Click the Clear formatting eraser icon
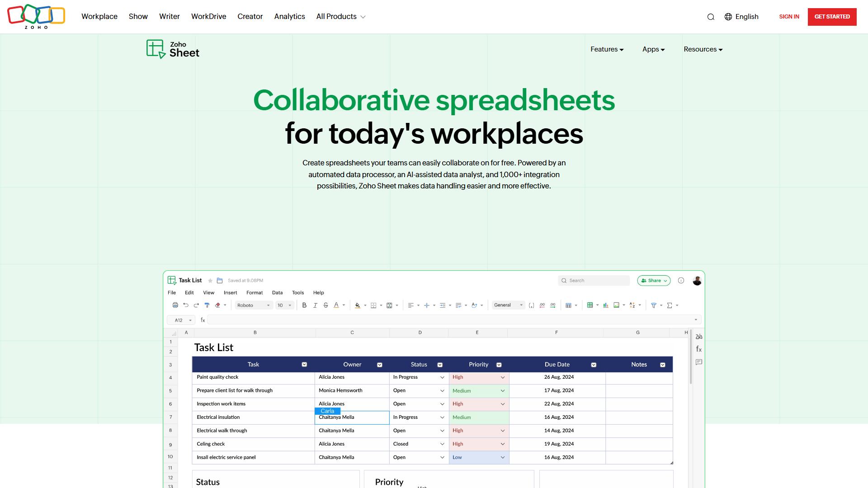The image size is (868, 488). 218,305
